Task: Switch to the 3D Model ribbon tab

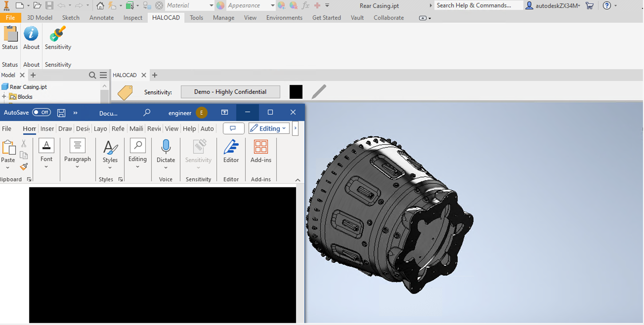Action: point(40,18)
